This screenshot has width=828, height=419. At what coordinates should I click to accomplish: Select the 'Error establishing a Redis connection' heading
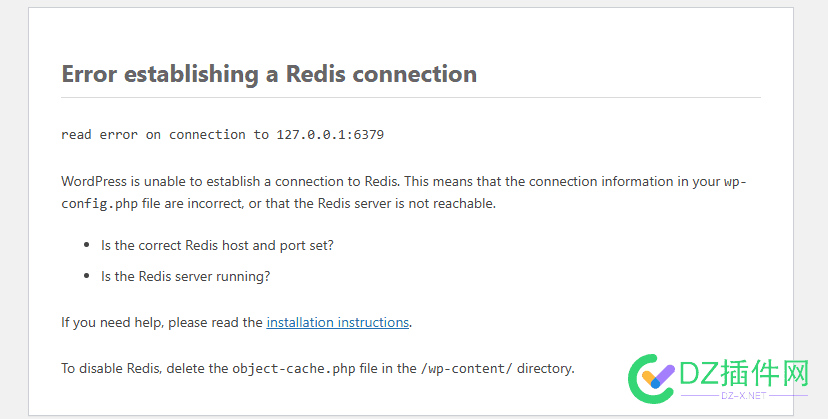(x=269, y=74)
